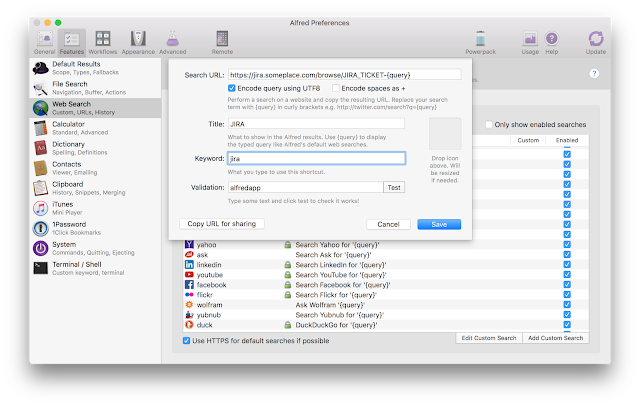Open 1Password feature settings
This screenshot has width=640, height=406.
point(96,228)
